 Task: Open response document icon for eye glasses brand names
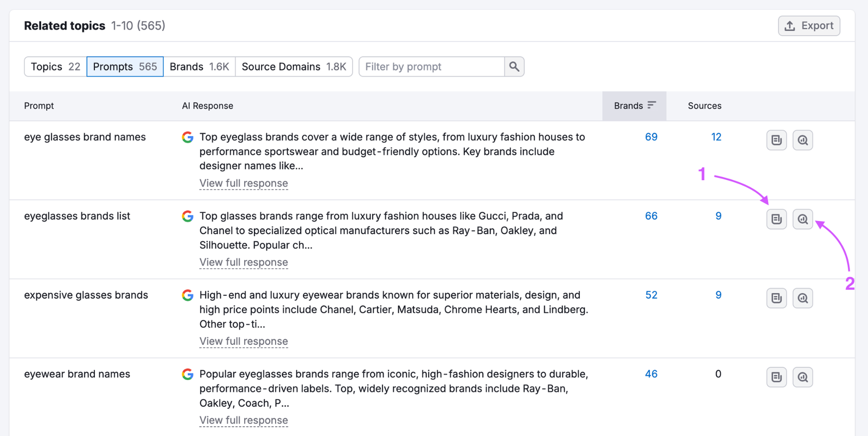tap(776, 140)
